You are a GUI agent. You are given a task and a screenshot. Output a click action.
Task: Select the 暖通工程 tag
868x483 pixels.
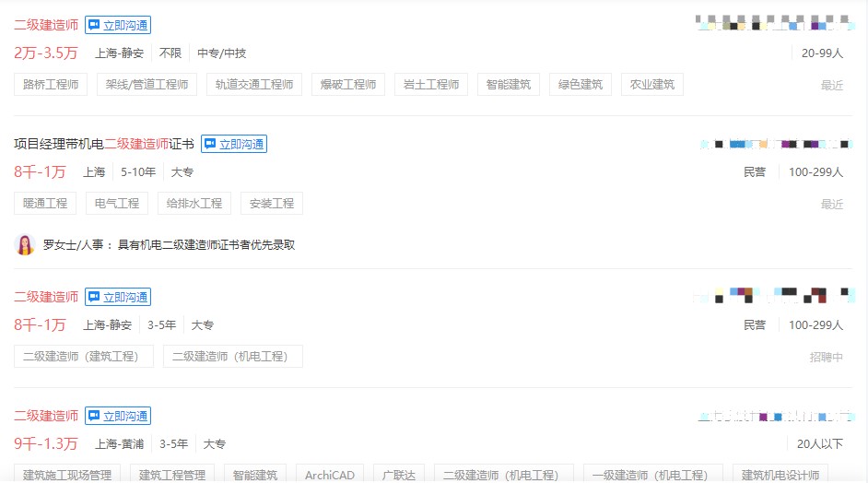click(45, 204)
